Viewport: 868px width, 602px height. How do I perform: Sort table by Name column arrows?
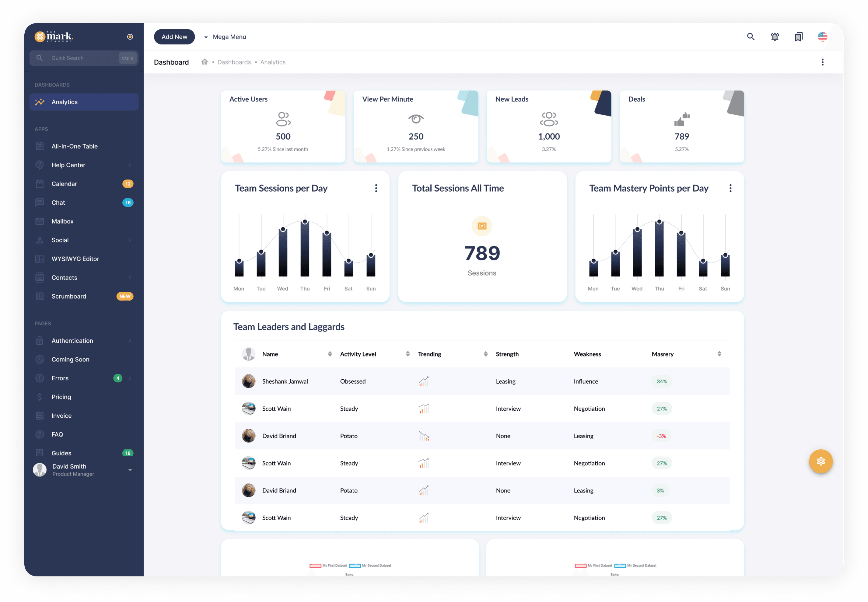330,354
